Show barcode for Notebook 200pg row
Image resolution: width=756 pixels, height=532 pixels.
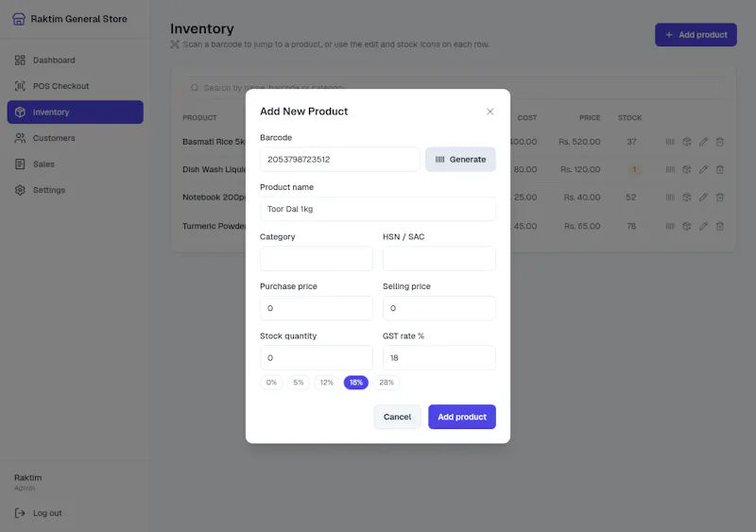click(670, 197)
